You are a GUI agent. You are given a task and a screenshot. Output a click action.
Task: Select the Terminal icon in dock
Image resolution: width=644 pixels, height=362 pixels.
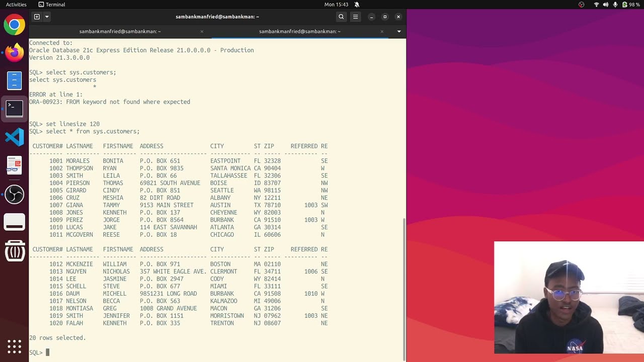[x=14, y=109]
